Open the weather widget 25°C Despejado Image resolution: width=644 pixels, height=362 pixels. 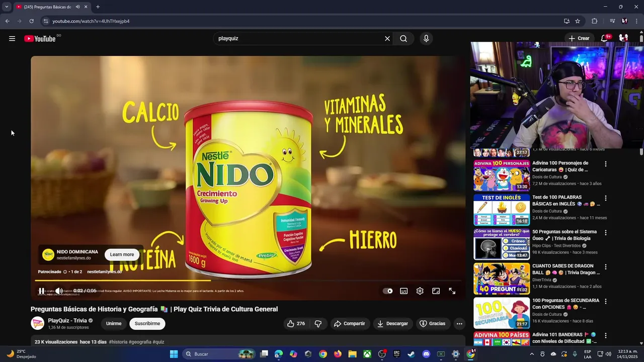pyautogui.click(x=21, y=354)
